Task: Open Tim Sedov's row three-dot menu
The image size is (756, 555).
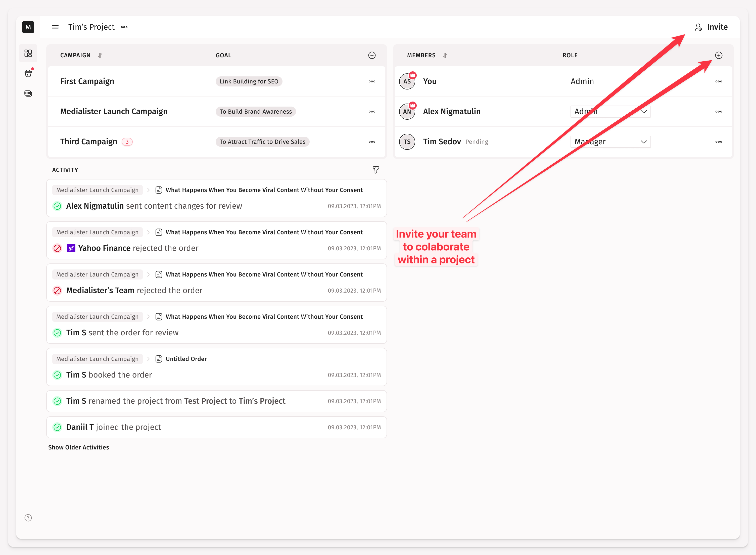Action: [718, 142]
